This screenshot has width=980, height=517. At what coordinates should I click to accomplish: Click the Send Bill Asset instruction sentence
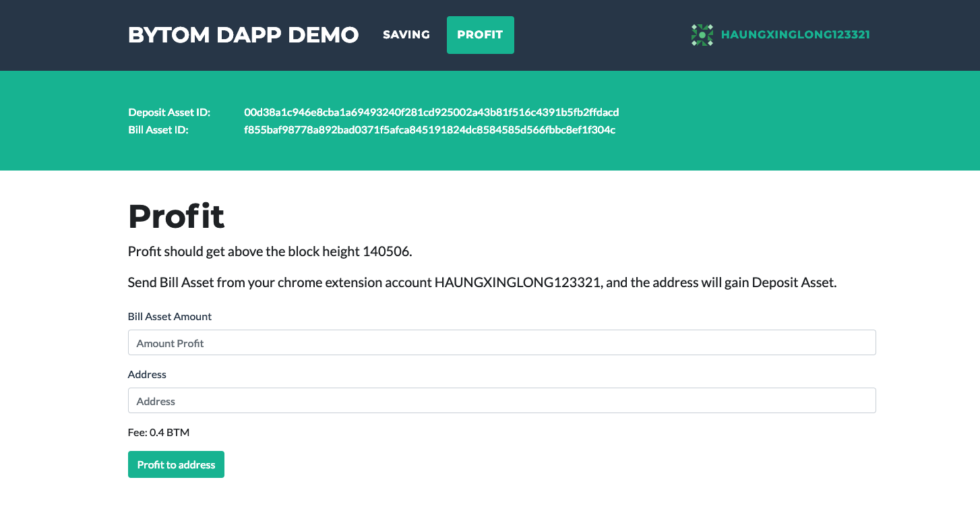482,282
